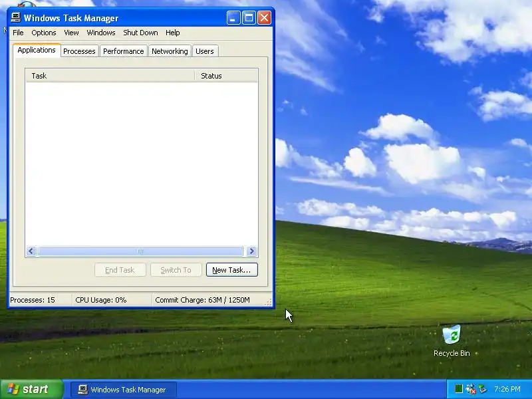Select the Recycle Bin desktop icon
The height and width of the screenshot is (399, 532).
click(452, 340)
